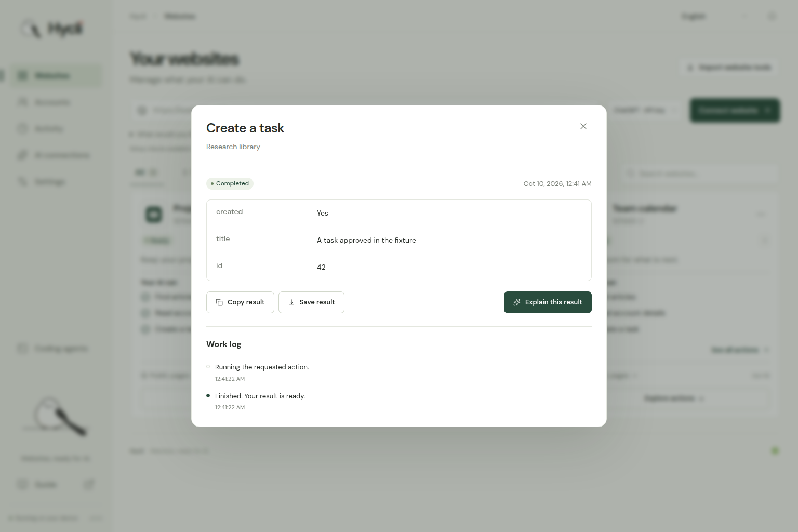Viewport: 798px width, 532px height.
Task: Click the Team calendar card title
Action: 645,208
